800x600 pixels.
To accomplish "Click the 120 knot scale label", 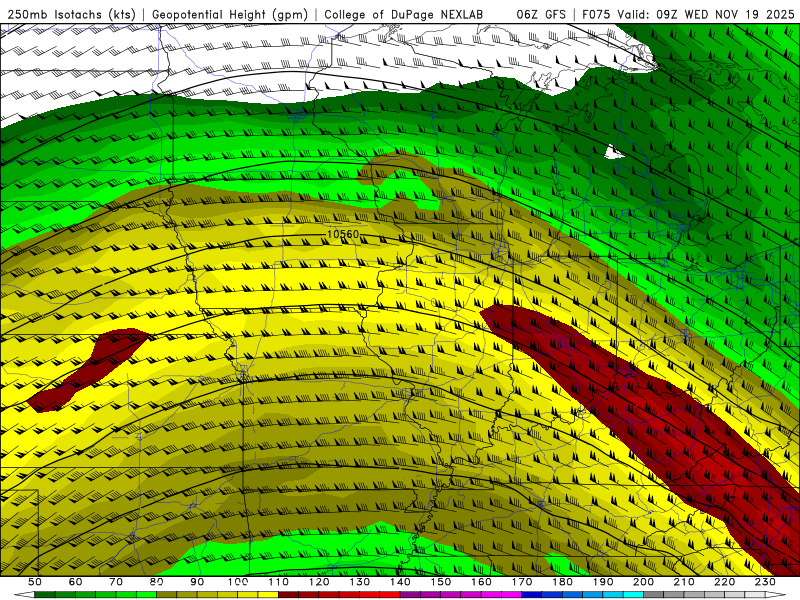I will click(x=319, y=582).
